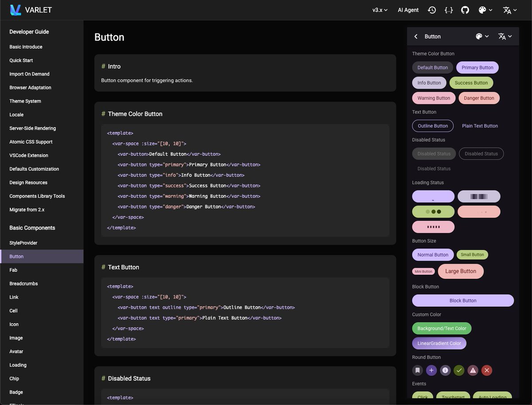
Task: Click the Block Button
Action: tap(463, 300)
